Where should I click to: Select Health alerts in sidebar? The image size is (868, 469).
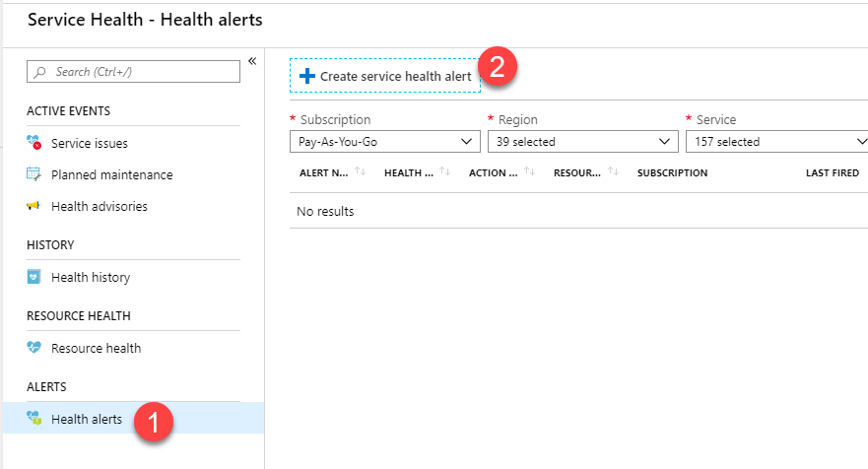(x=87, y=420)
